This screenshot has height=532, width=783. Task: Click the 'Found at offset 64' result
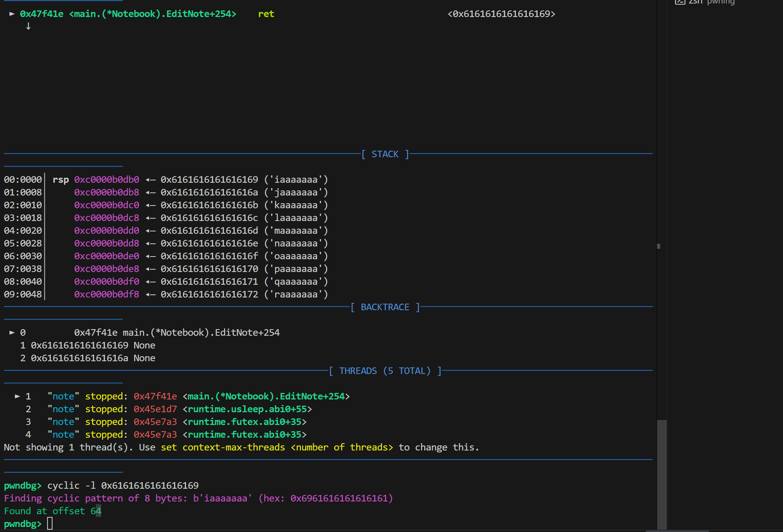pyautogui.click(x=53, y=511)
